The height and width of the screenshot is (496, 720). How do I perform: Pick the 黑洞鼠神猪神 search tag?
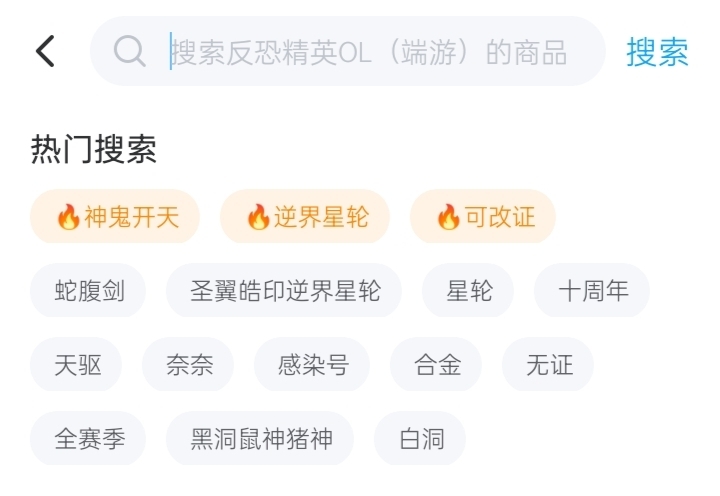261,439
